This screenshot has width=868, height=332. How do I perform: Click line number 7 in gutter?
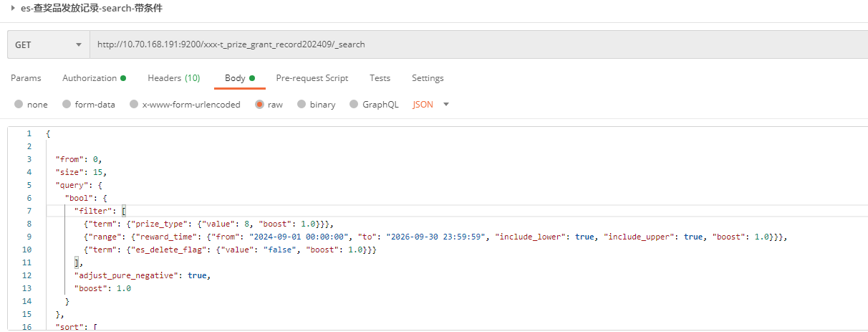[x=29, y=211]
